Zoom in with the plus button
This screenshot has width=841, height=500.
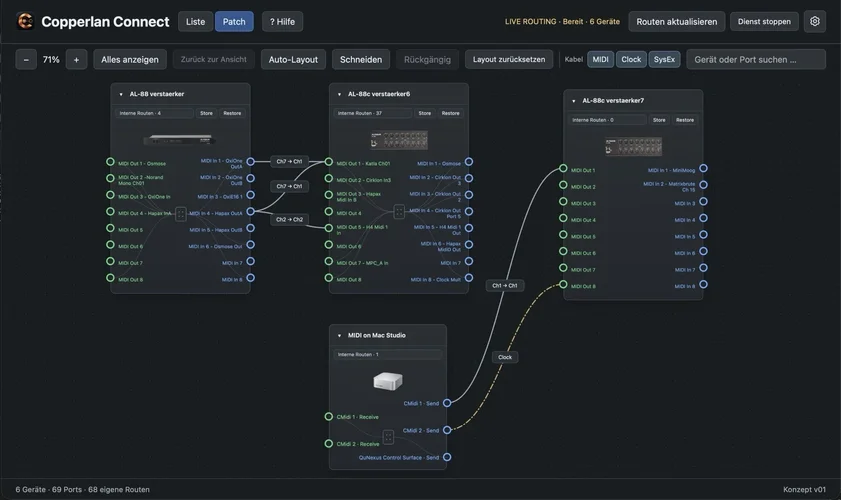[76, 60]
